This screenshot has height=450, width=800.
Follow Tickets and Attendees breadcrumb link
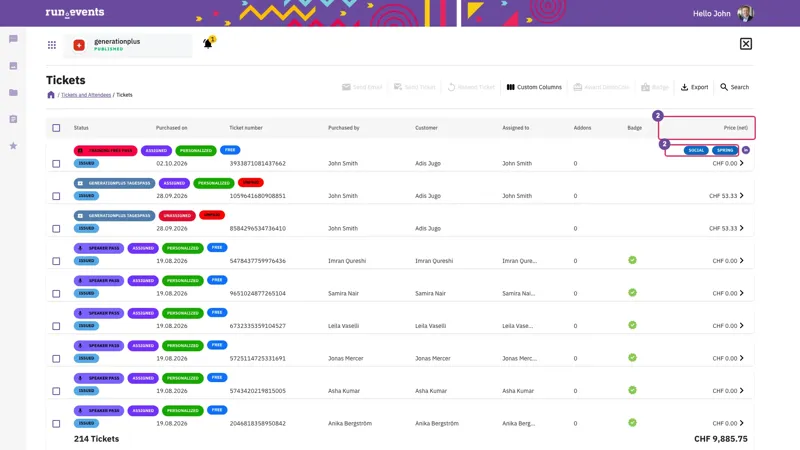coord(86,95)
